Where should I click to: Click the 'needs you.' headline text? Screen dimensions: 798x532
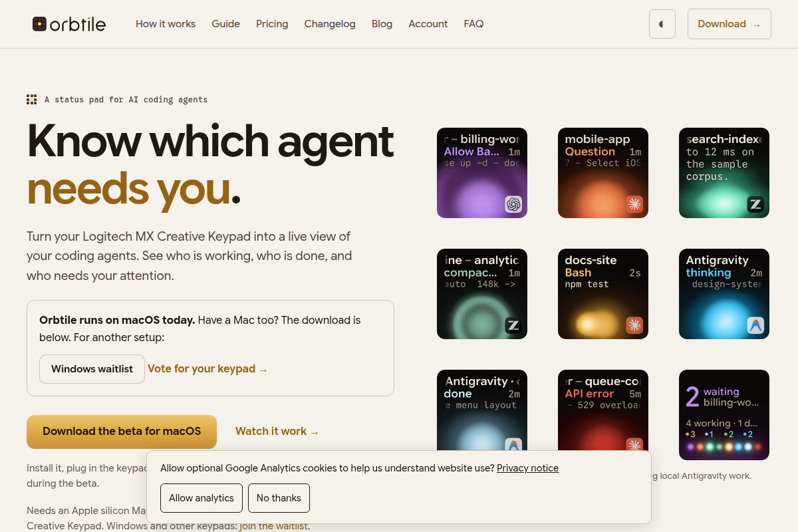134,189
